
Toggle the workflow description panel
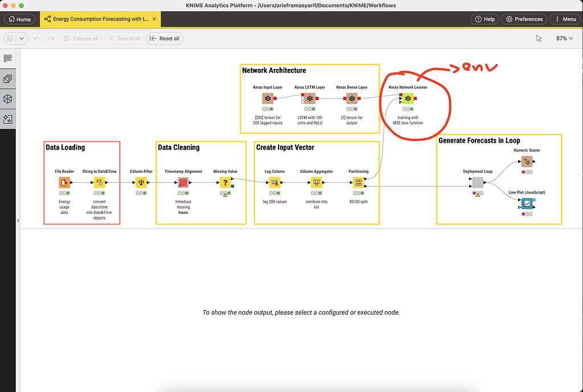(7, 57)
